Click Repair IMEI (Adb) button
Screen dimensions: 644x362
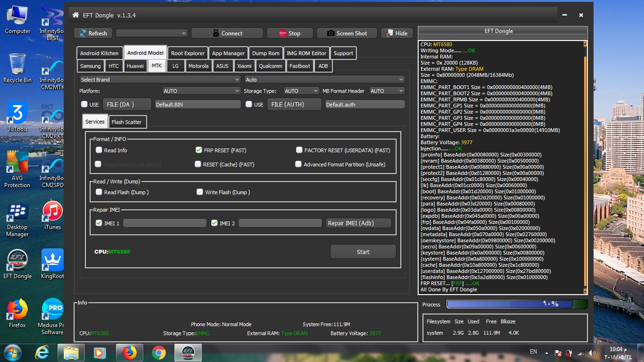(358, 223)
